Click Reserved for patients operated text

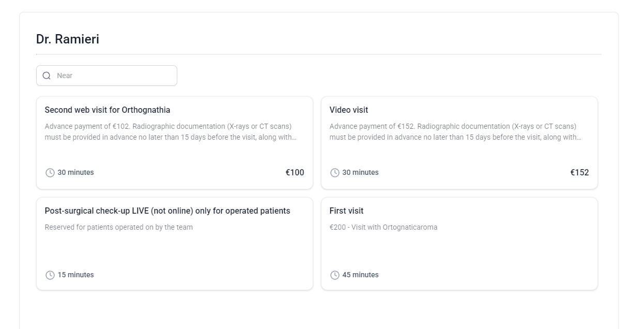(119, 227)
